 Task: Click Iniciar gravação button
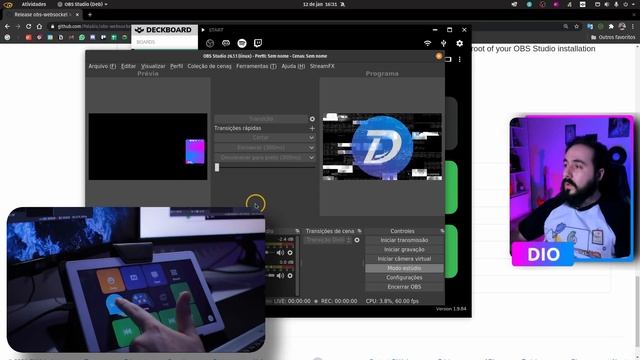tap(404, 249)
